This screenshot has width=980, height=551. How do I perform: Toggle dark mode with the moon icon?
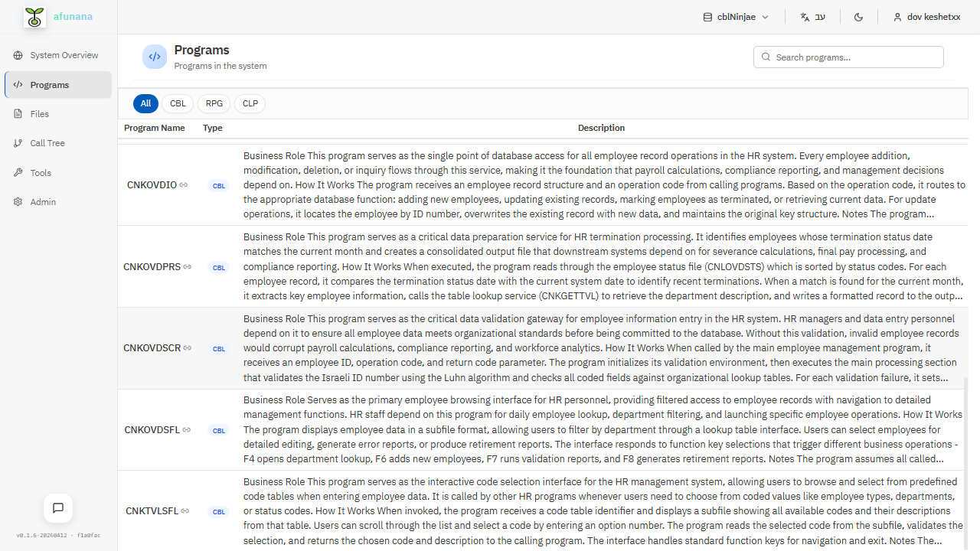click(x=858, y=16)
